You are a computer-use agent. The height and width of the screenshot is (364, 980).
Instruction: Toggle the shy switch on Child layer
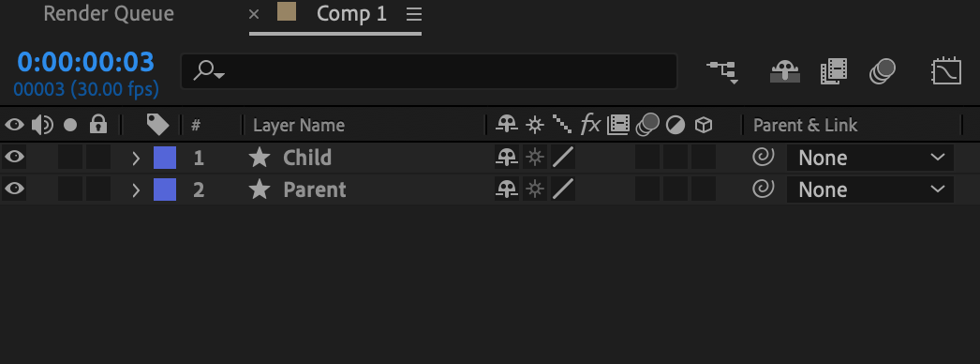507,158
